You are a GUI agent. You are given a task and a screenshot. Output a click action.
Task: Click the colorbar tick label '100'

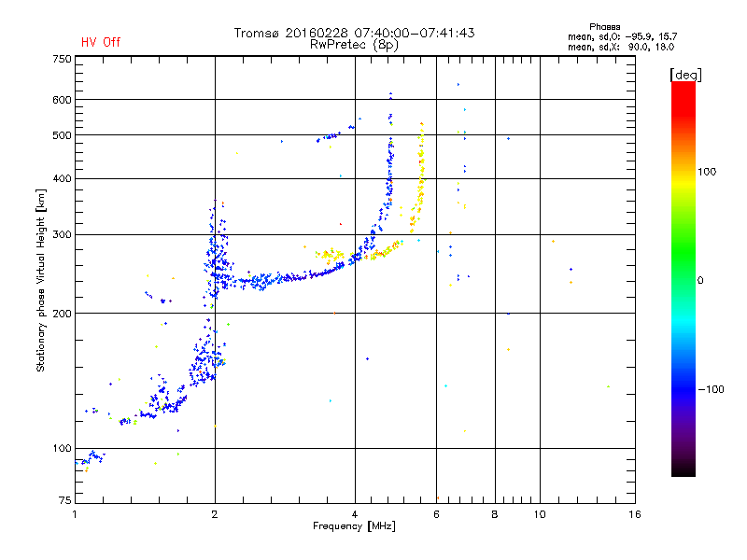(x=707, y=172)
